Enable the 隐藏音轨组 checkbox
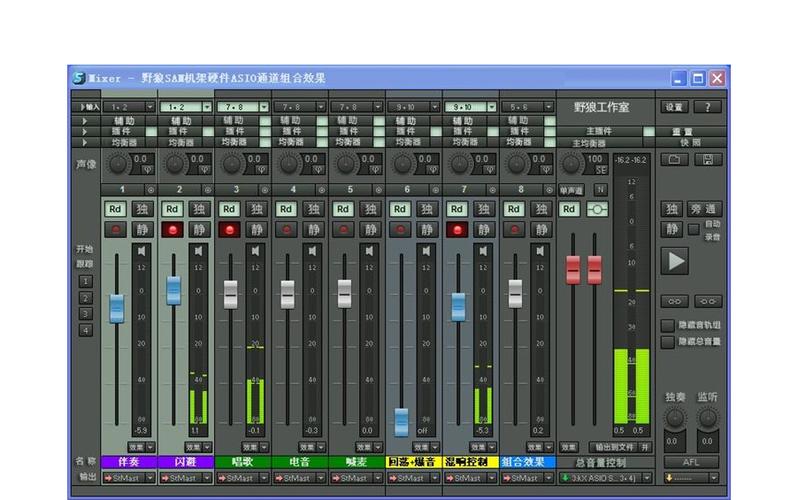 pyautogui.click(x=667, y=325)
